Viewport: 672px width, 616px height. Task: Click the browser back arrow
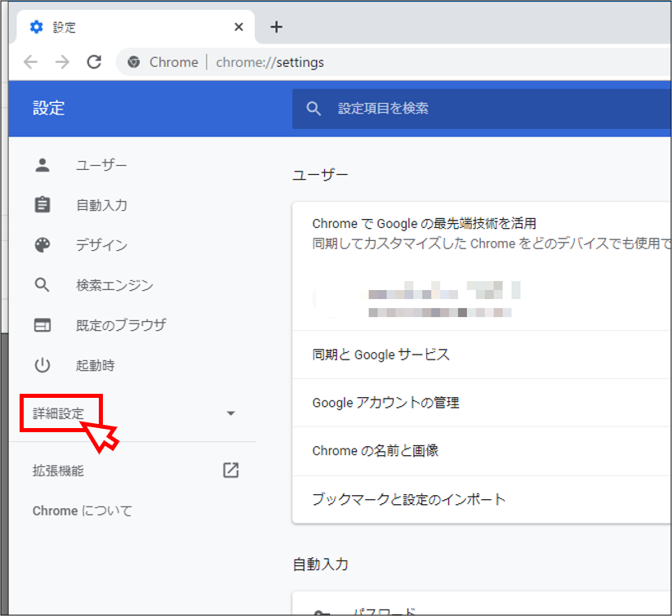[x=30, y=62]
